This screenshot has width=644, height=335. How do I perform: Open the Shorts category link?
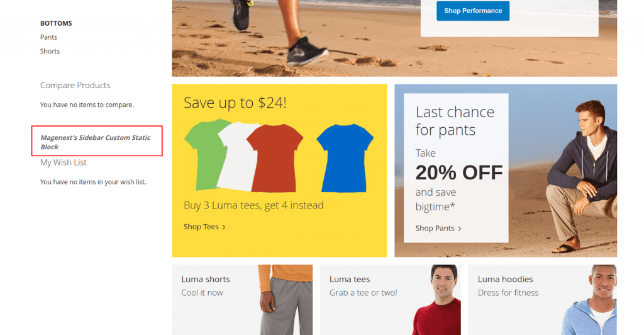click(50, 51)
